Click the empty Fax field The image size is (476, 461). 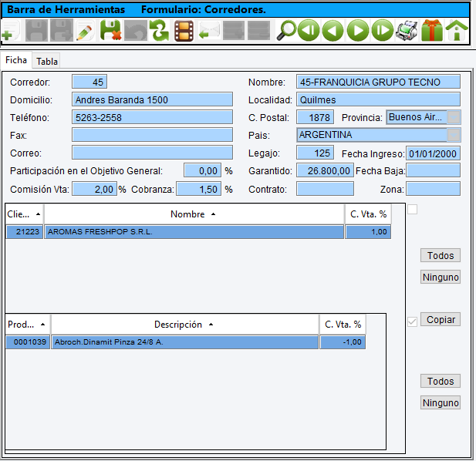click(153, 135)
